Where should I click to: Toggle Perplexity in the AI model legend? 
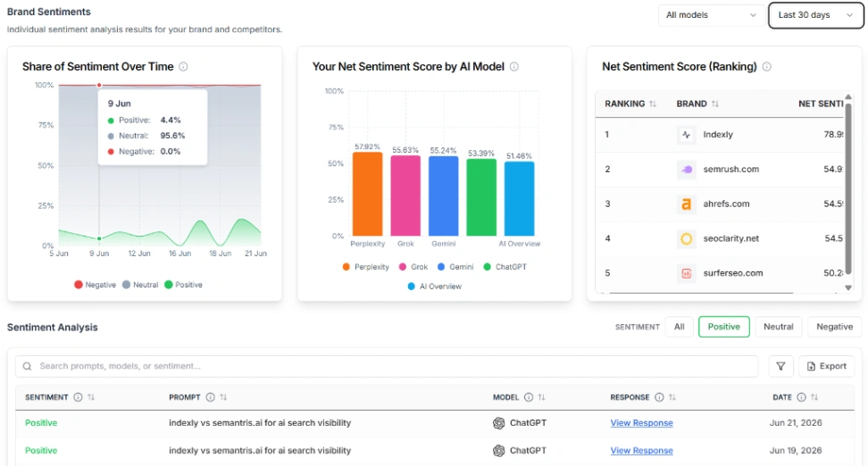pos(366,267)
